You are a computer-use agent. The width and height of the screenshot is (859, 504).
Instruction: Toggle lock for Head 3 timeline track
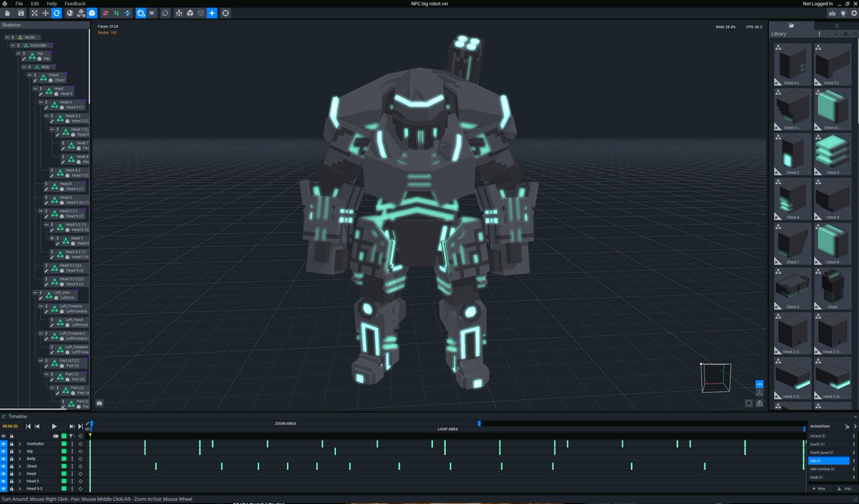pos(11,481)
